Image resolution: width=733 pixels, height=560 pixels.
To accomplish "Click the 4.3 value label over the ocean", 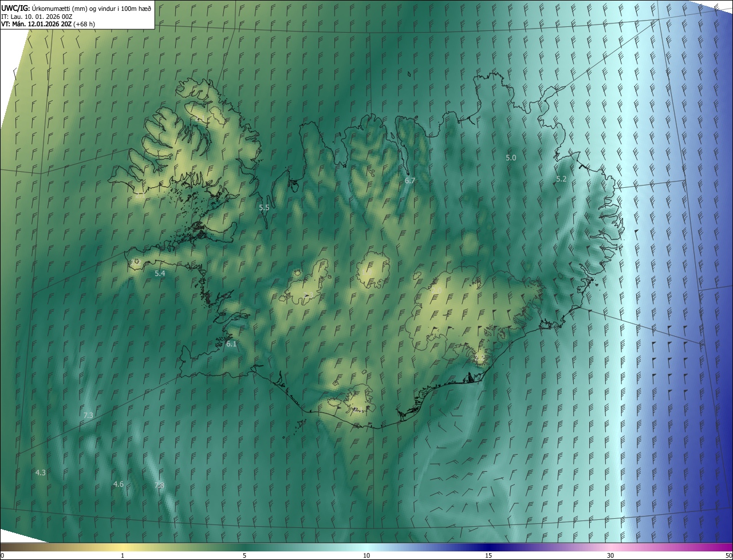I will (40, 473).
